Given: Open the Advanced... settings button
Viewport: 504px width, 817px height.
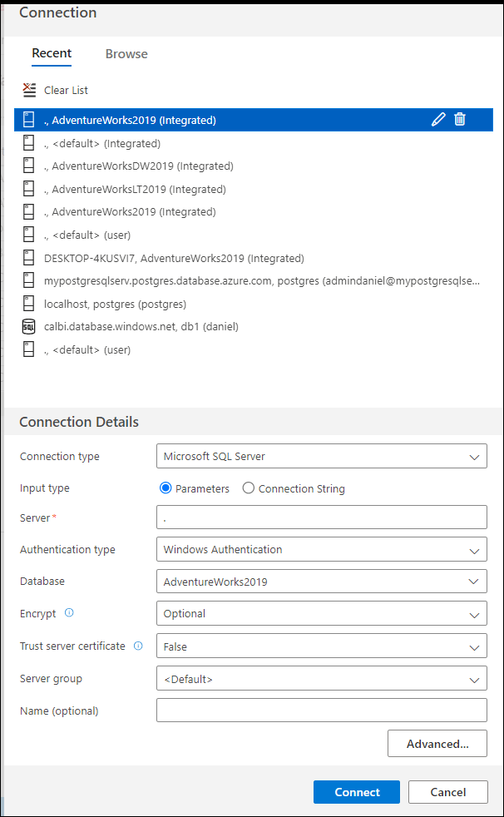Looking at the screenshot, I should point(437,744).
